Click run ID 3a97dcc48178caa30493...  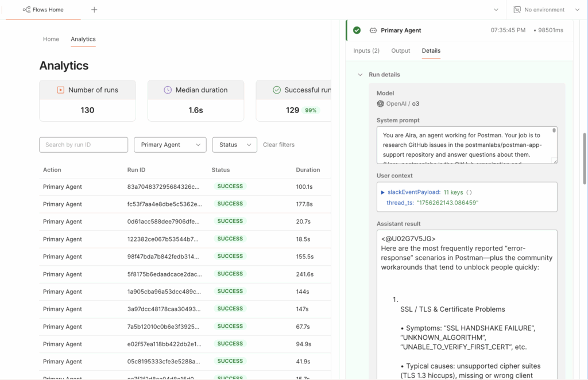[164, 309]
